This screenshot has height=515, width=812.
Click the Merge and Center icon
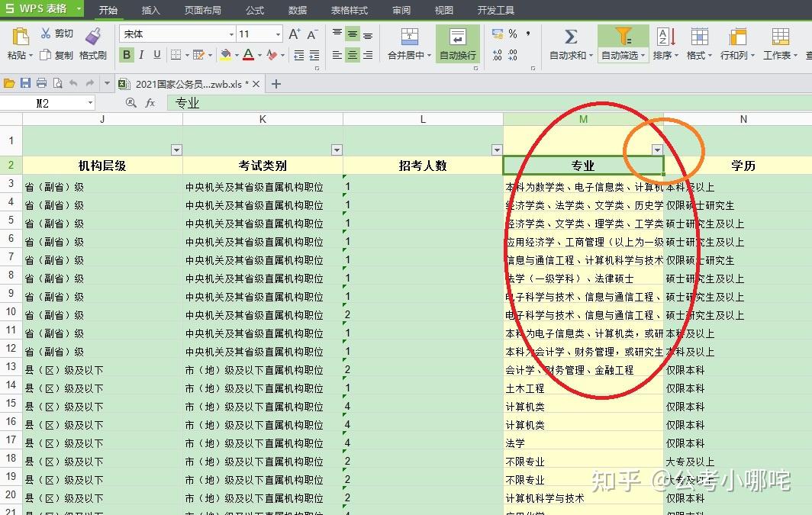click(409, 37)
